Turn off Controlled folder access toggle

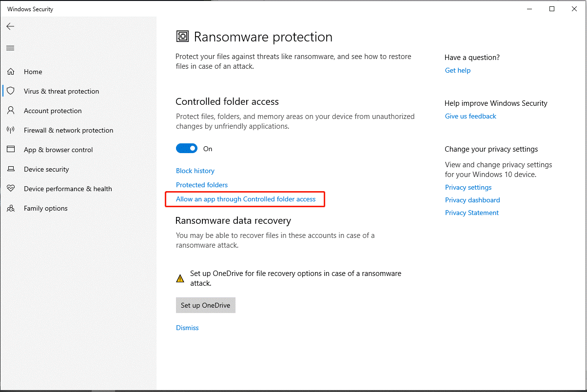(x=187, y=149)
